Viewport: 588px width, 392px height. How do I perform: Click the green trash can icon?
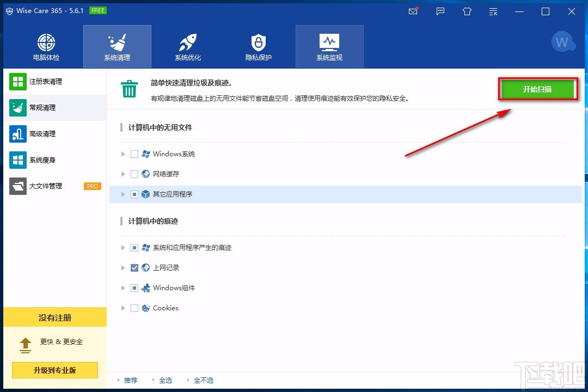click(x=130, y=89)
